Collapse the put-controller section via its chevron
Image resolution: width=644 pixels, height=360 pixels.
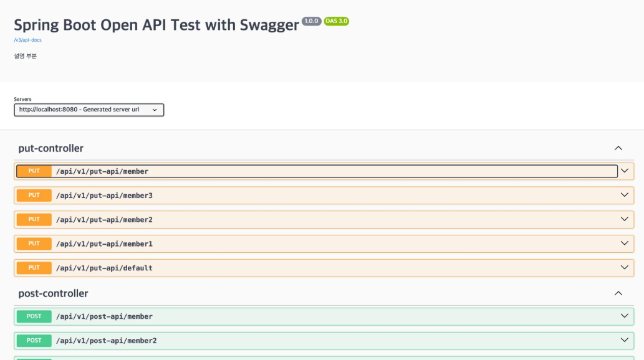pyautogui.click(x=618, y=148)
